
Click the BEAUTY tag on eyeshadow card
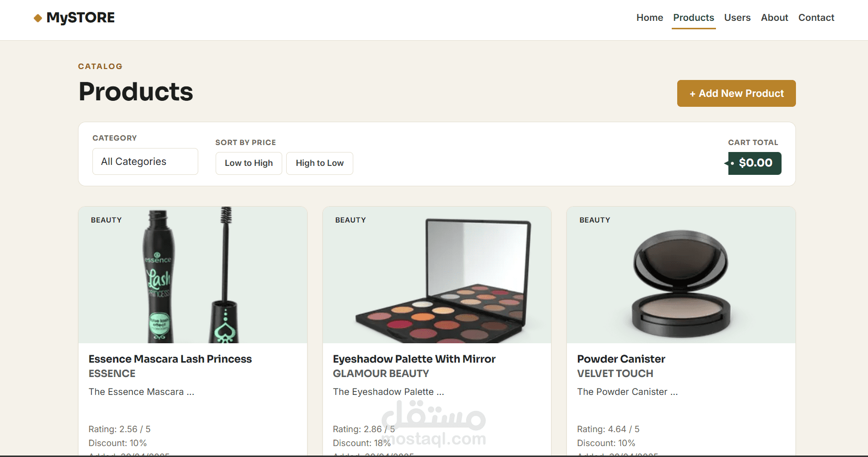[351, 220]
